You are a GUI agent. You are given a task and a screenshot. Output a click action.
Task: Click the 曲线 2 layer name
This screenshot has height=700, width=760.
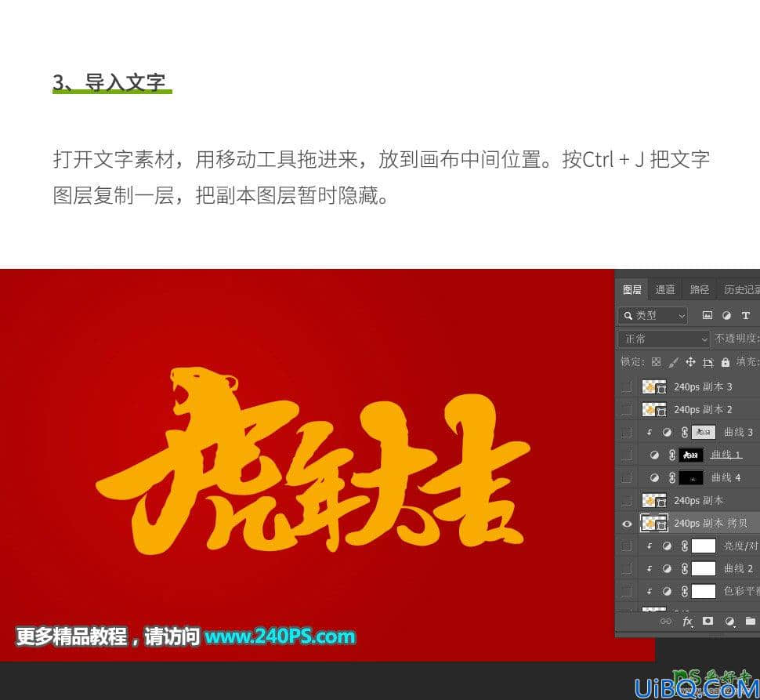738,568
